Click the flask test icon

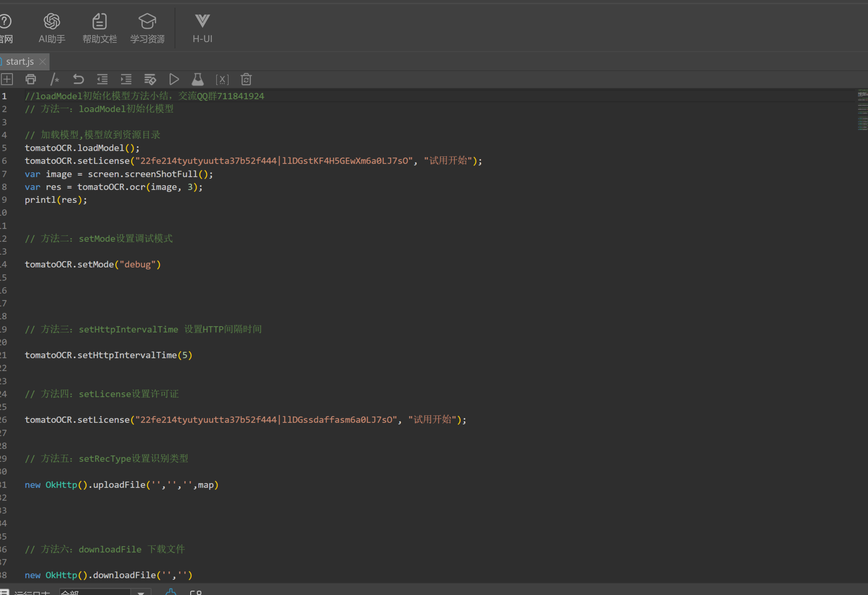tap(198, 79)
